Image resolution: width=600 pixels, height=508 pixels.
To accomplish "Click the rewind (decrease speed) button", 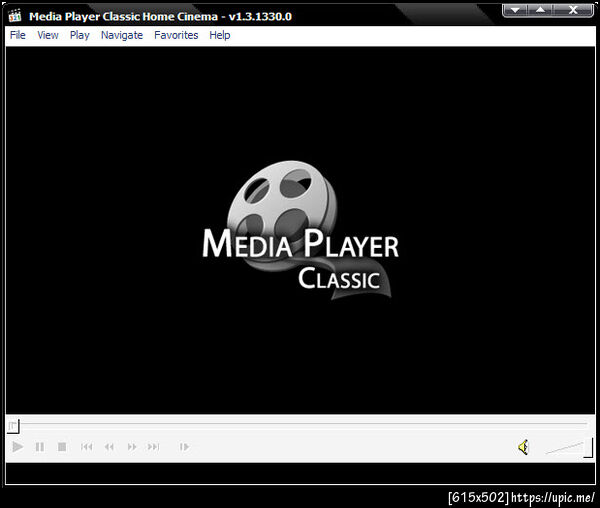I will (x=109, y=446).
